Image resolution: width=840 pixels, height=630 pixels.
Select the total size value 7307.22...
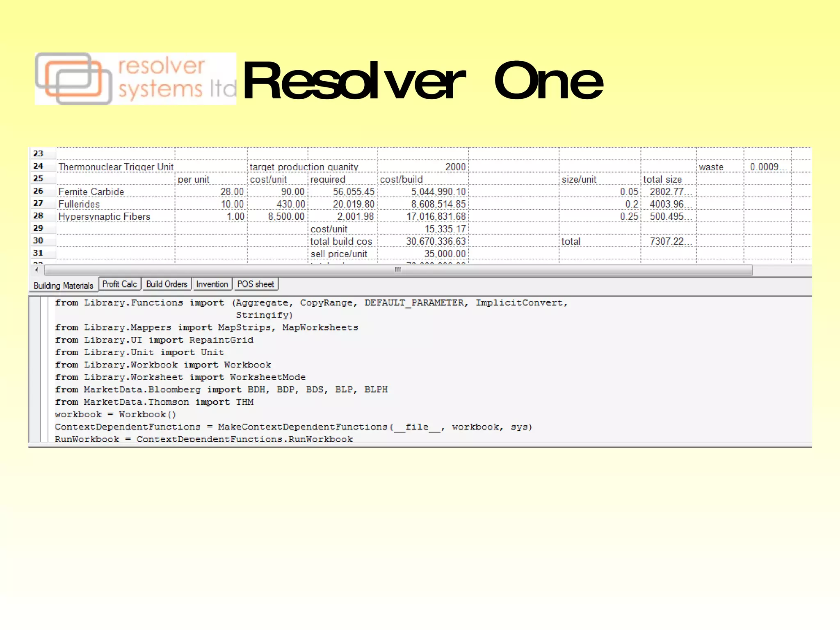[x=669, y=241]
